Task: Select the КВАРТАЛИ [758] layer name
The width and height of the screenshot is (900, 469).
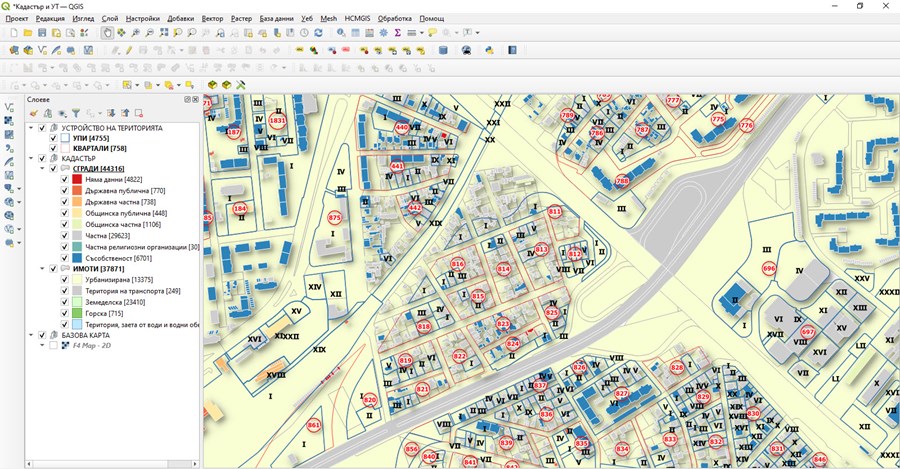Action: tap(99, 148)
